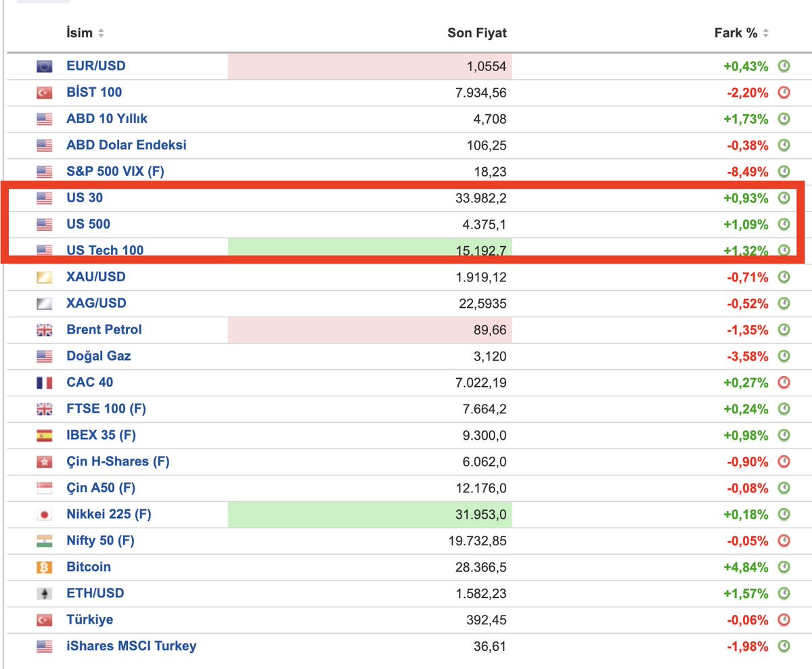The width and height of the screenshot is (812, 669).
Task: Open the Bitcoin link
Action: [x=89, y=568]
